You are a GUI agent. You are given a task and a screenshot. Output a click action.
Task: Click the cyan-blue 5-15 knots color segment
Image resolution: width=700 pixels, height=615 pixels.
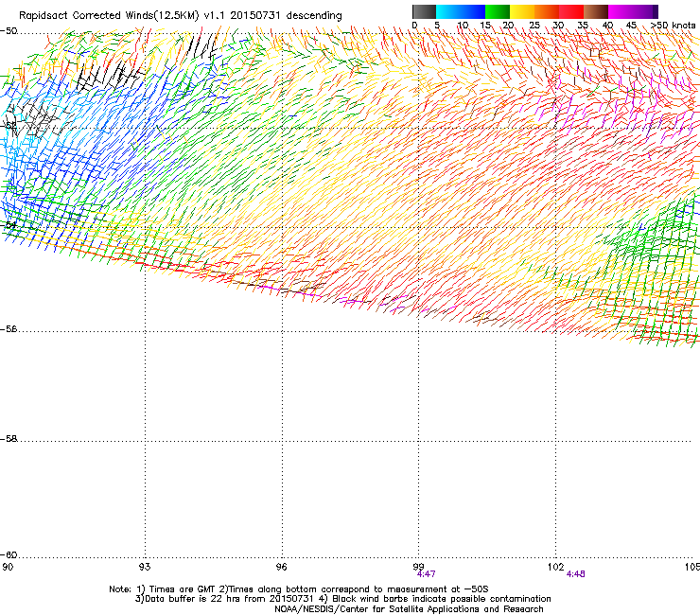pyautogui.click(x=461, y=11)
